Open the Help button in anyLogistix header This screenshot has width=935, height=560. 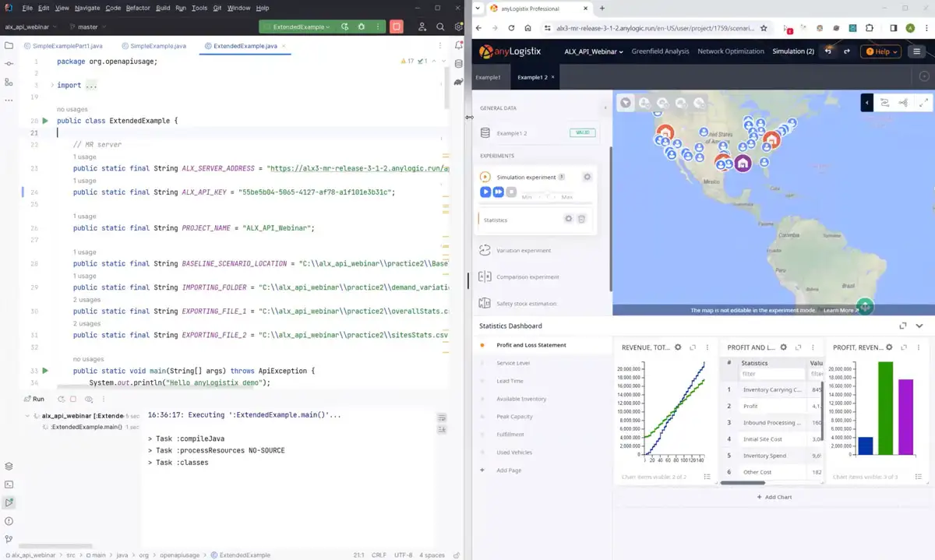pyautogui.click(x=880, y=51)
